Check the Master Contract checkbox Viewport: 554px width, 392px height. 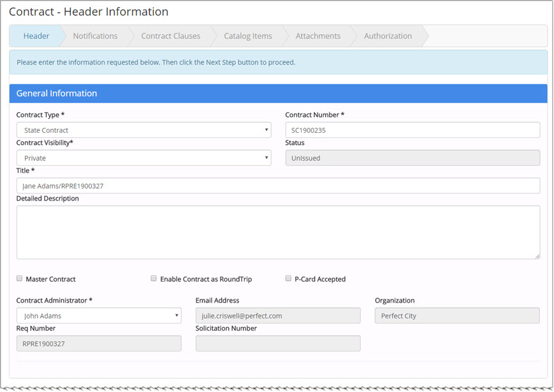click(x=19, y=278)
